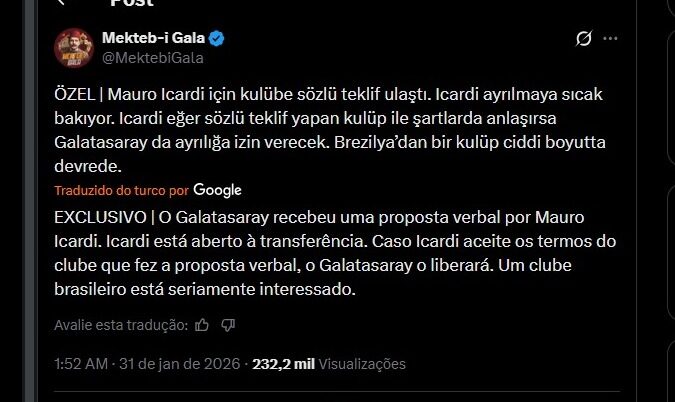Viewport: 675px width, 402px height.
Task: Click the thumbs up translation rating
Action: tap(203, 324)
